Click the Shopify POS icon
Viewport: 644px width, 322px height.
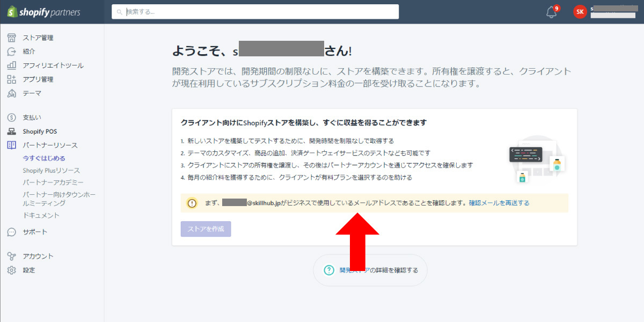[12, 131]
